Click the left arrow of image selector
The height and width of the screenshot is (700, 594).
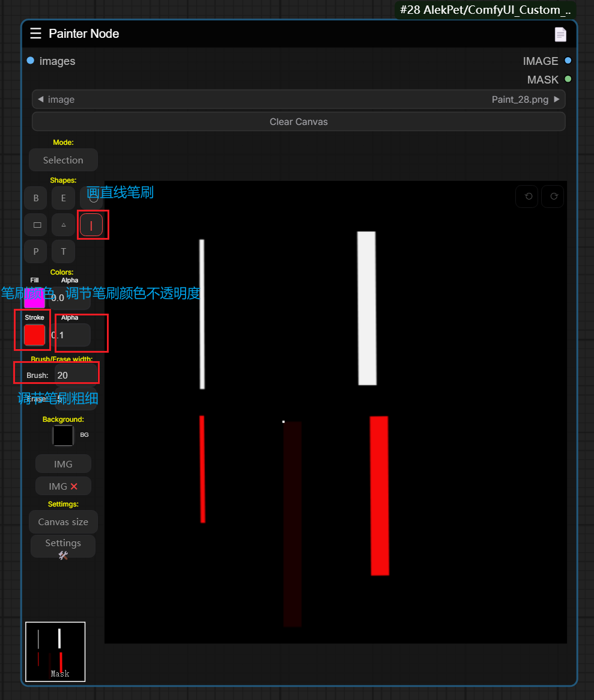pyautogui.click(x=40, y=99)
